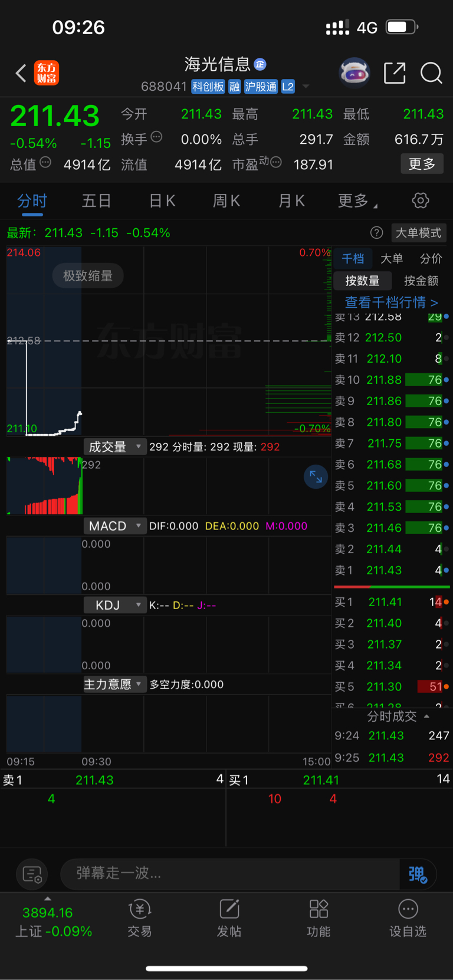Tap the L2 badge
453x980 pixels.
pos(288,87)
